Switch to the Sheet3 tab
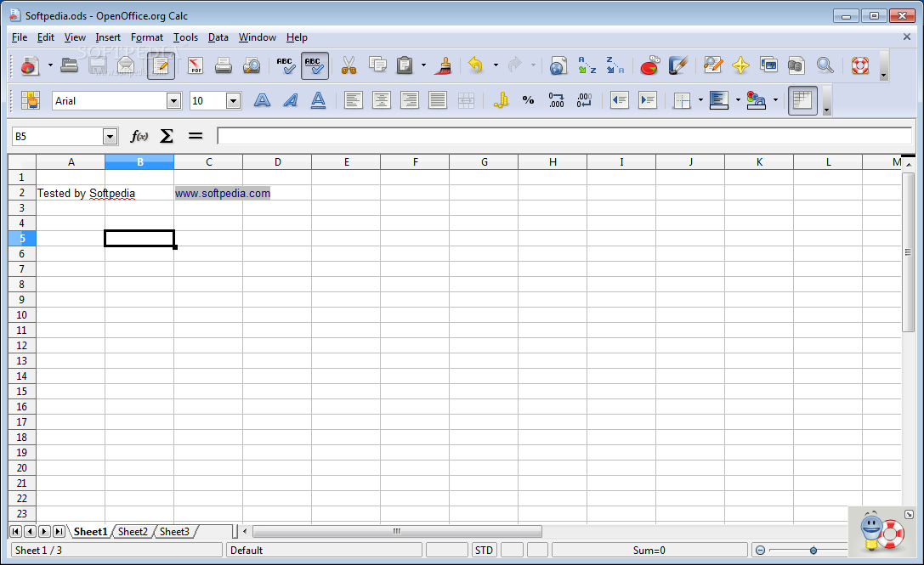The height and width of the screenshot is (565, 924). tap(174, 531)
